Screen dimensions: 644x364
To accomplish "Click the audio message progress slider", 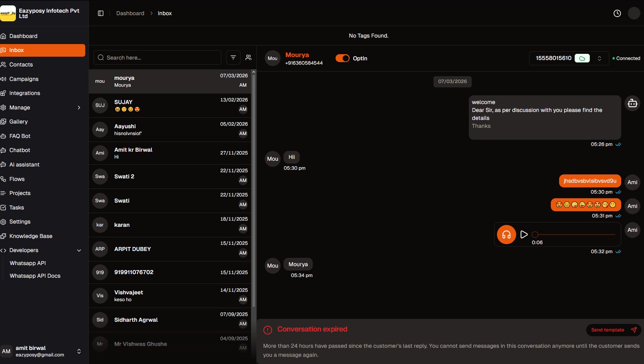I will (575, 234).
